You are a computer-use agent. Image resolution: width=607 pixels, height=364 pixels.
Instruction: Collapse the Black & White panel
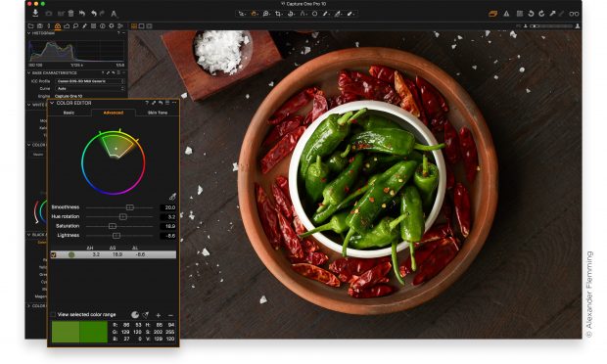pos(29,235)
